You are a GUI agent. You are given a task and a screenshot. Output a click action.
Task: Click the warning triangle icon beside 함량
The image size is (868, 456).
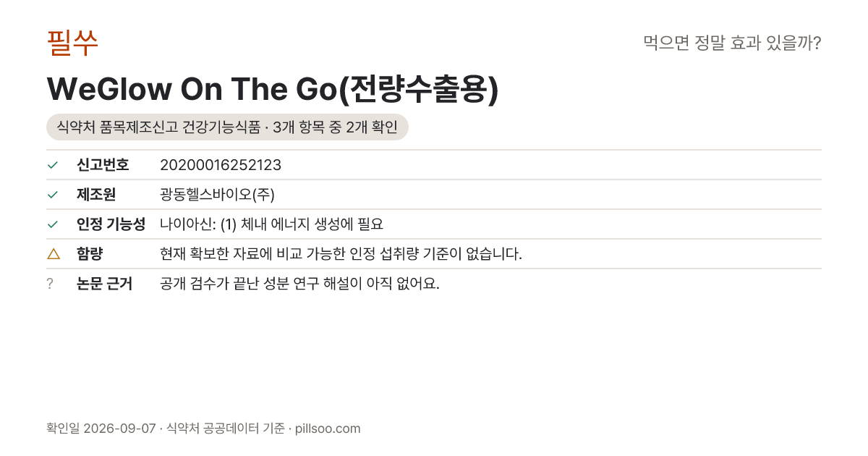(x=53, y=253)
